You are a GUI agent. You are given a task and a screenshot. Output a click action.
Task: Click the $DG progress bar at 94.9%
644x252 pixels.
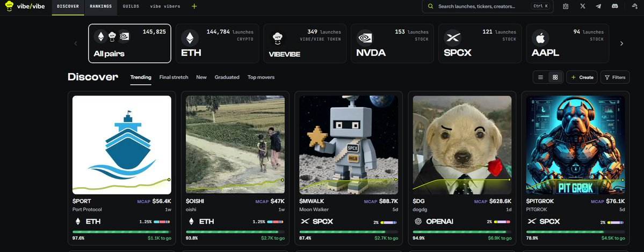click(462, 232)
